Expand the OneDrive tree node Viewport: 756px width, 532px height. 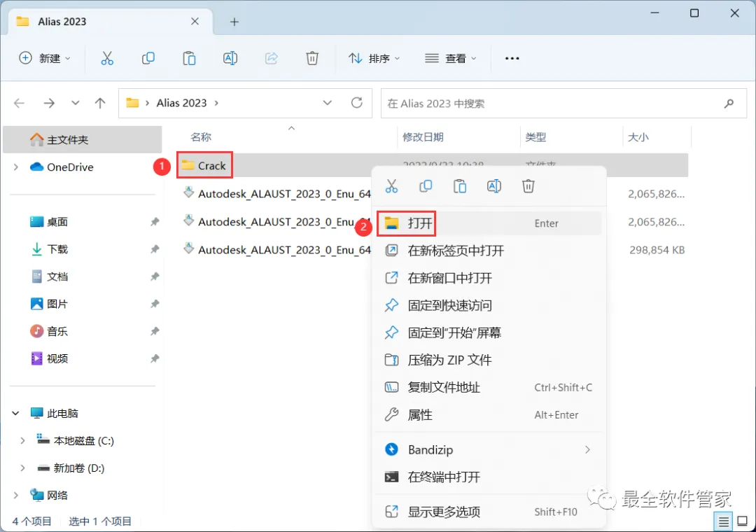(16, 167)
